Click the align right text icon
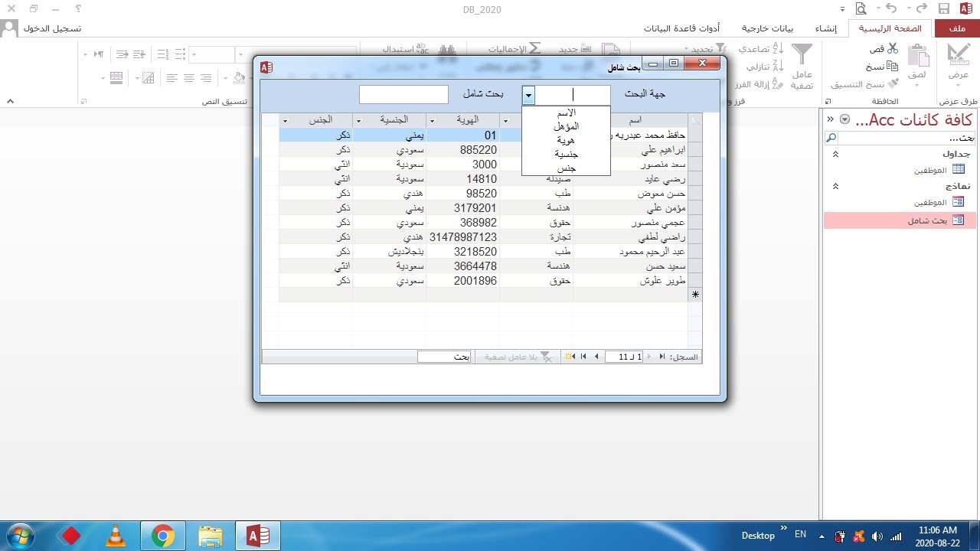Viewport: 980px width, 551px height. tap(206, 78)
